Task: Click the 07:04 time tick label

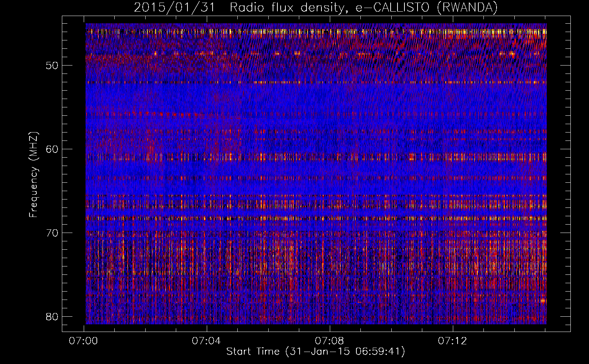Action: coord(206,341)
